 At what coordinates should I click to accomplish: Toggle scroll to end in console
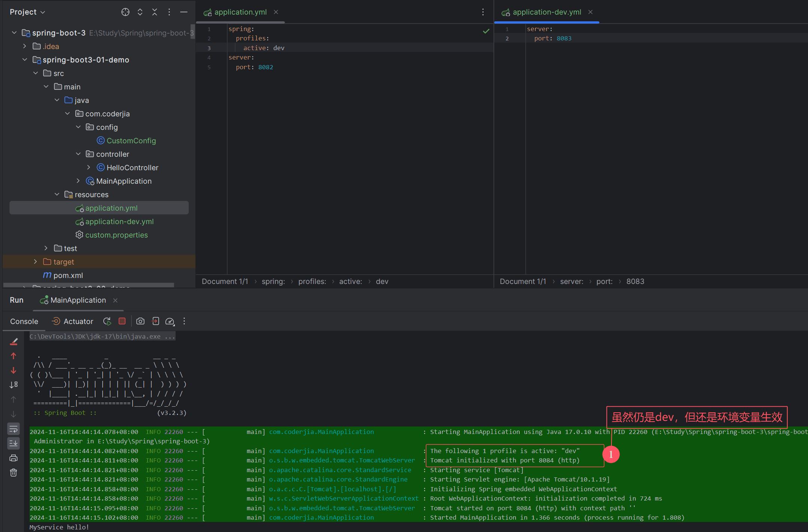click(14, 443)
